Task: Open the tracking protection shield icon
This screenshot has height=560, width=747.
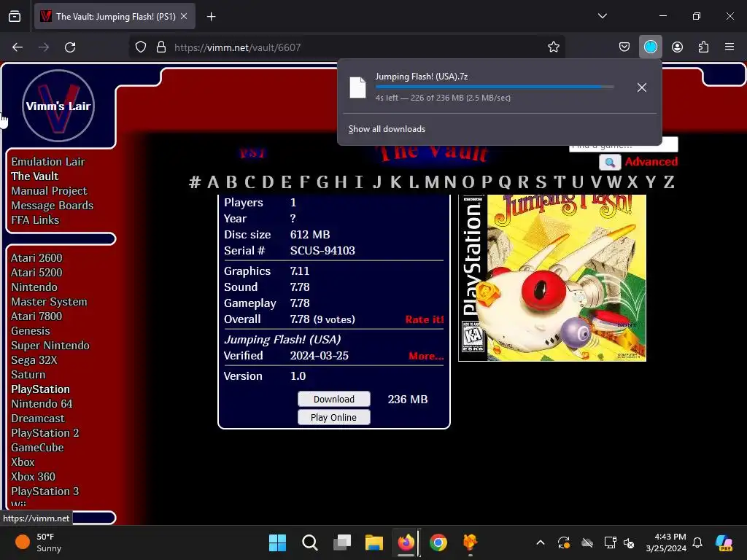Action: click(x=141, y=47)
